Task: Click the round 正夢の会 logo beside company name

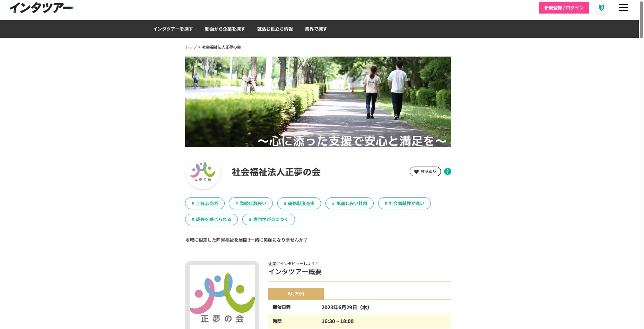Action: pos(203,171)
